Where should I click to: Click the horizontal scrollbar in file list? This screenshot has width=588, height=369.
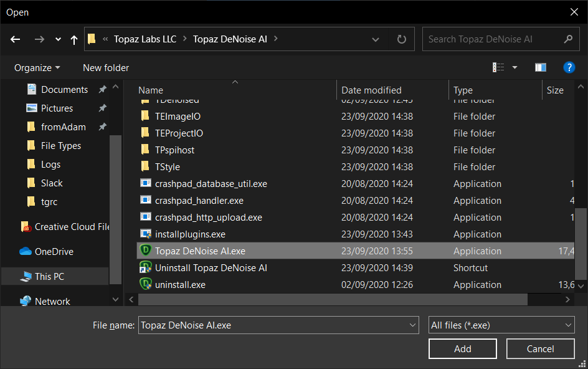click(333, 300)
